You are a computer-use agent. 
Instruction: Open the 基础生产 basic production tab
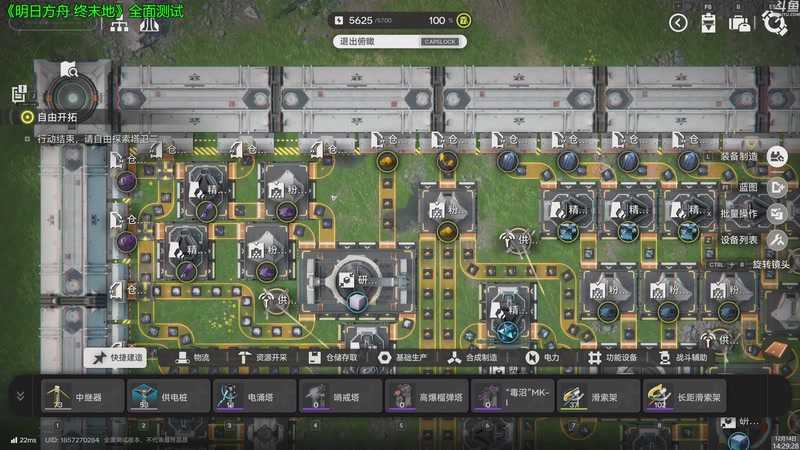tap(403, 358)
